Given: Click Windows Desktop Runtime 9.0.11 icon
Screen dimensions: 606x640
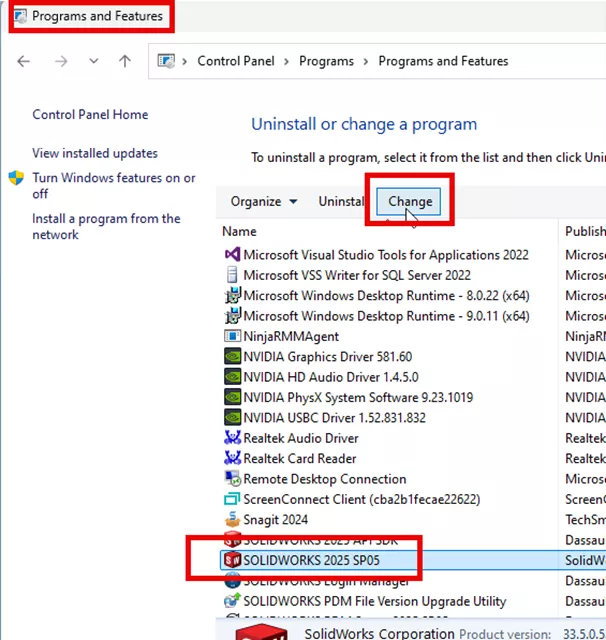Looking at the screenshot, I should coord(233,316).
